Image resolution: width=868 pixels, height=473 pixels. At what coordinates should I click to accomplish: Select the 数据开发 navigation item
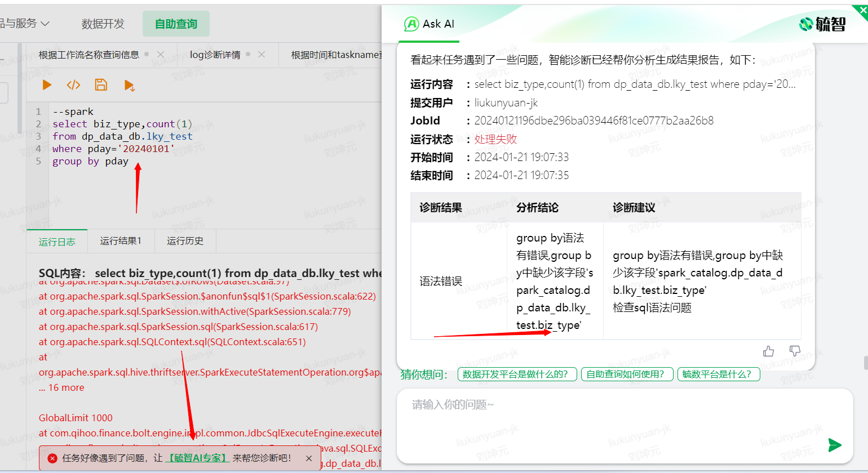[103, 24]
